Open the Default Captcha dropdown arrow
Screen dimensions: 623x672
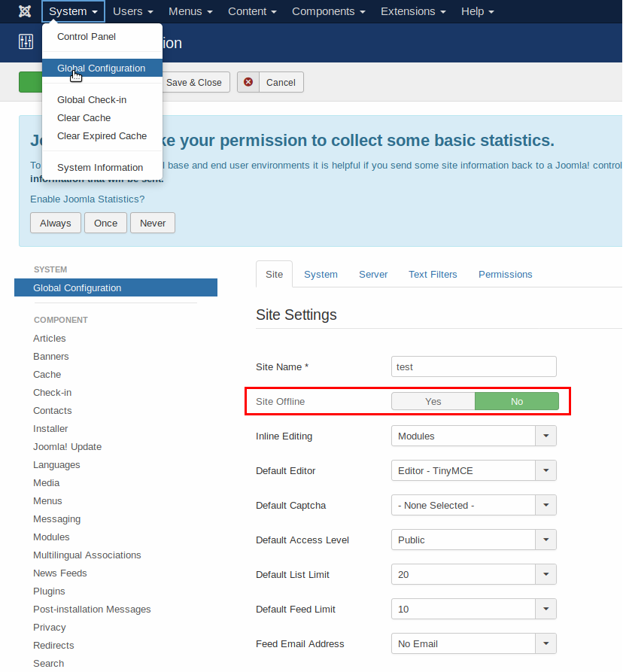click(x=546, y=505)
